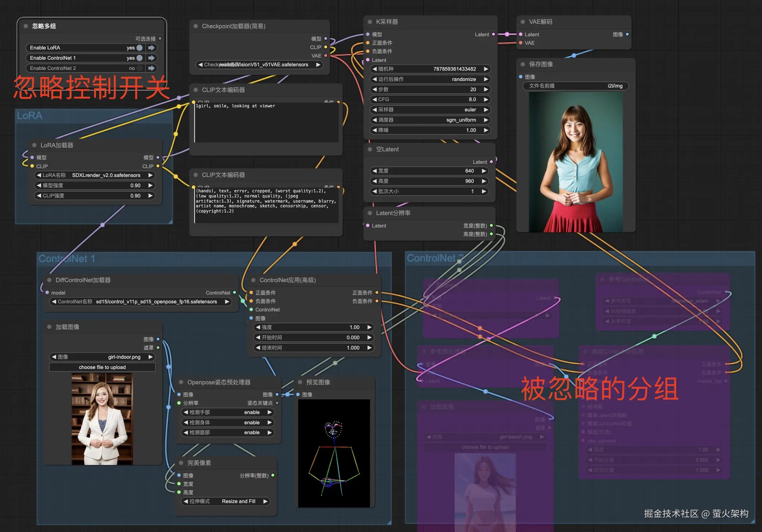This screenshot has height=532, width=762.
Task: Click the positive prompt text box
Action: pyautogui.click(x=266, y=123)
